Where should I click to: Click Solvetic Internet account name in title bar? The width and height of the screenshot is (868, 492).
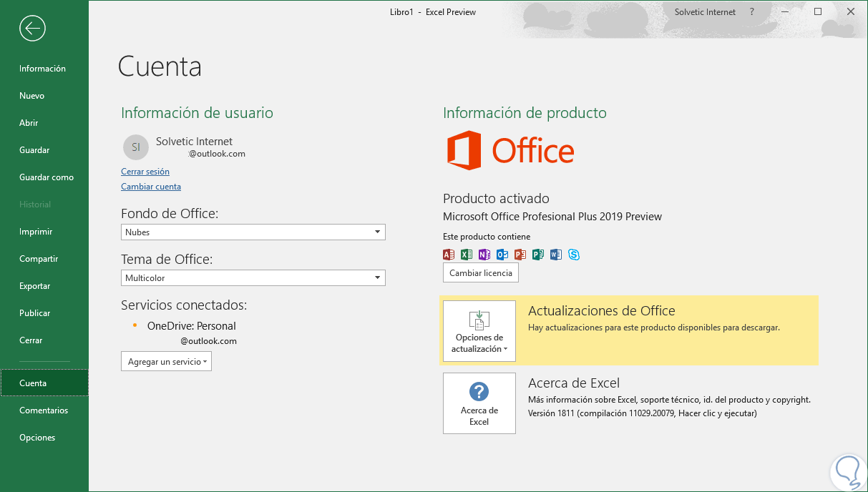point(705,12)
